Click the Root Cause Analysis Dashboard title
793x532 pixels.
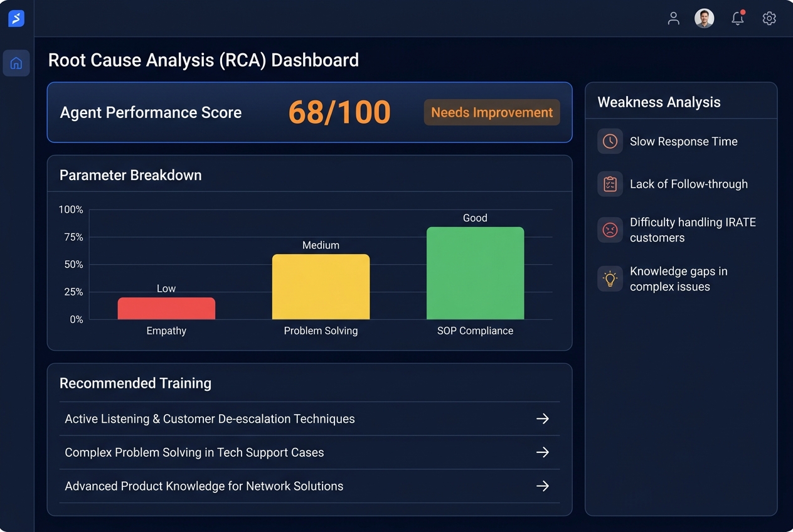point(203,60)
